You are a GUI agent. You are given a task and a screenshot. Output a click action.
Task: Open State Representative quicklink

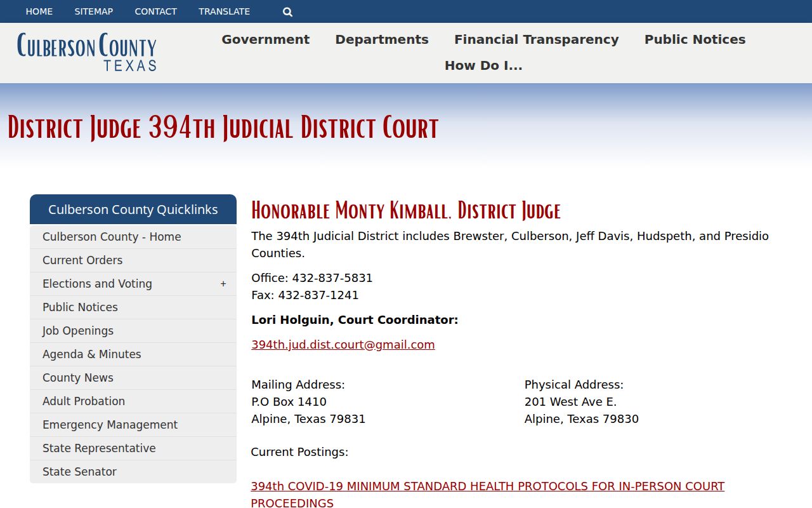point(133,448)
